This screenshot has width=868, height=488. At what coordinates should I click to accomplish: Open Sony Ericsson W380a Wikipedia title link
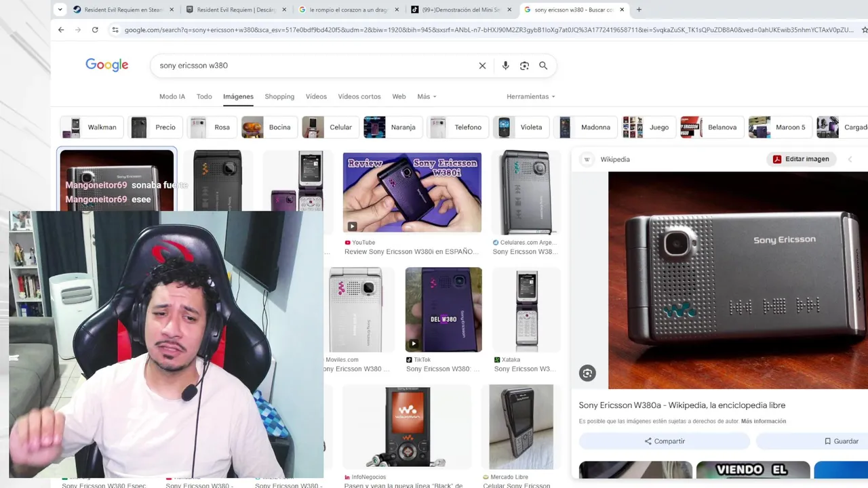click(682, 405)
